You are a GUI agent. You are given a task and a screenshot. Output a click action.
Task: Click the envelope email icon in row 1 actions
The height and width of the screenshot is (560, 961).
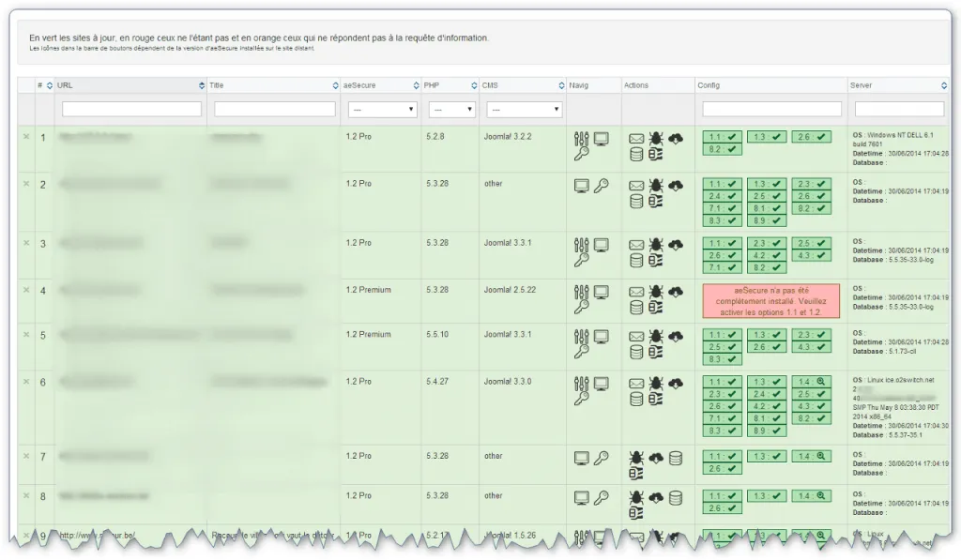pyautogui.click(x=636, y=139)
